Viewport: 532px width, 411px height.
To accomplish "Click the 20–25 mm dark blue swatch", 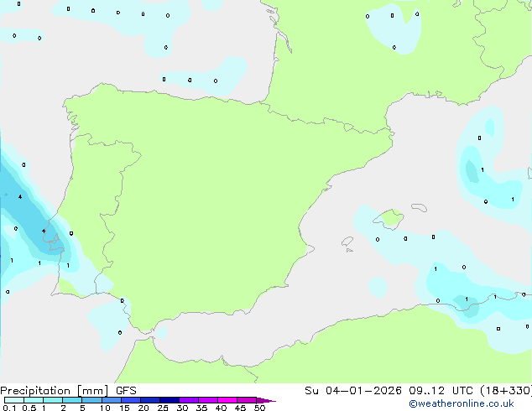I will 150,400.
